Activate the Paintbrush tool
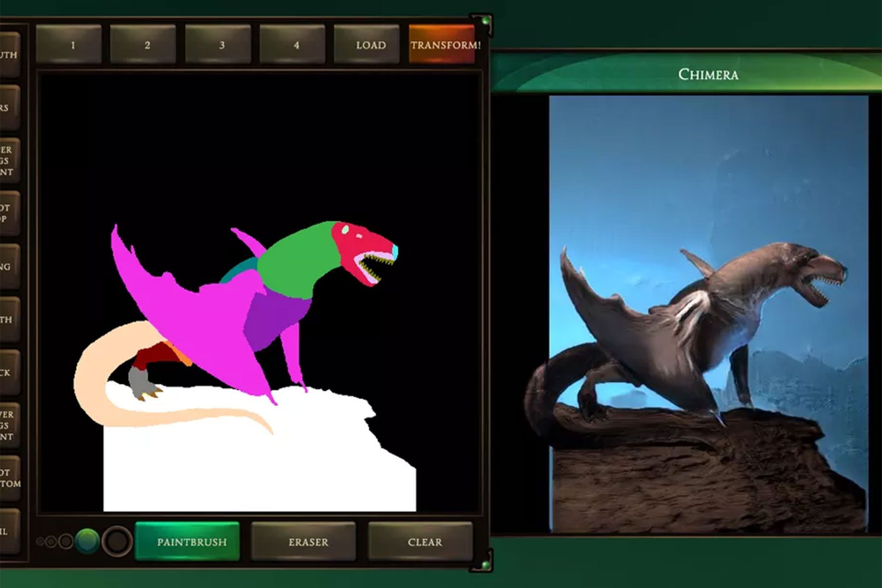Screen dimensions: 882x588 coord(187,542)
